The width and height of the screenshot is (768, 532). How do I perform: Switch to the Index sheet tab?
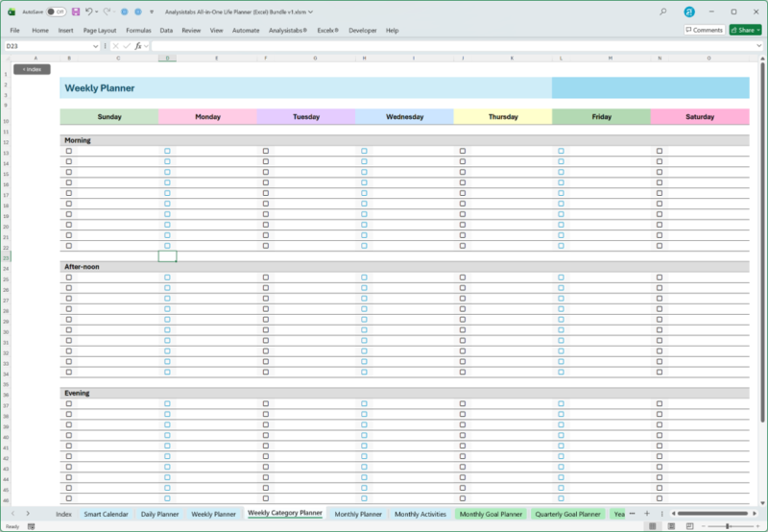63,514
